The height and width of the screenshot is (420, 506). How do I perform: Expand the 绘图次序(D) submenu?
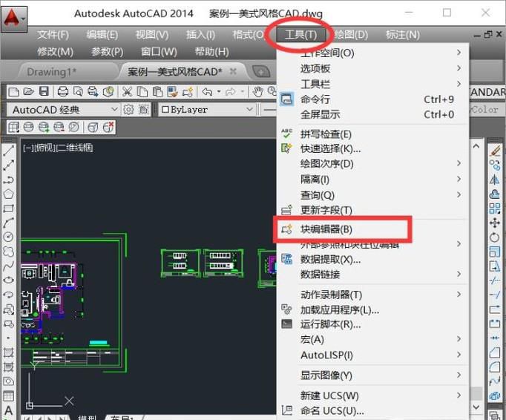point(372,164)
